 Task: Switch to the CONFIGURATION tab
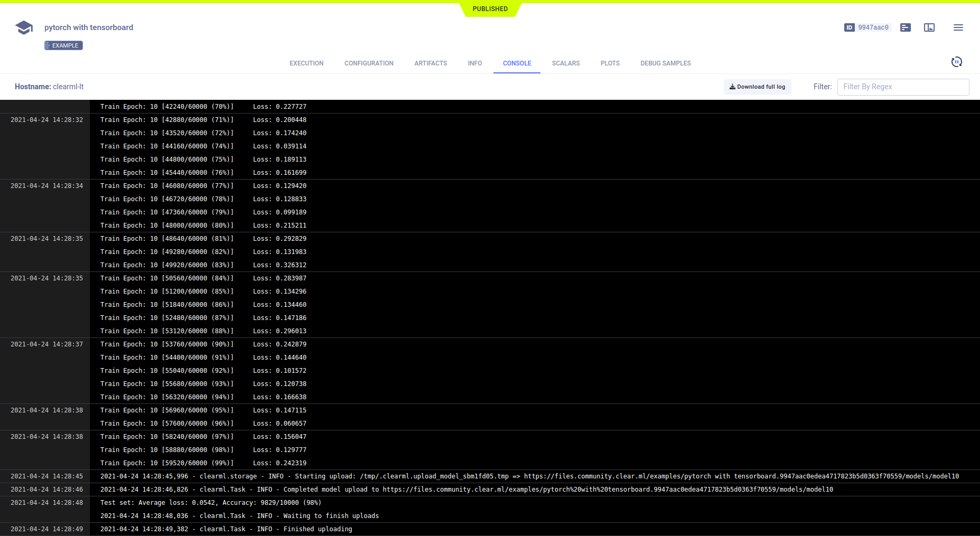(x=369, y=63)
